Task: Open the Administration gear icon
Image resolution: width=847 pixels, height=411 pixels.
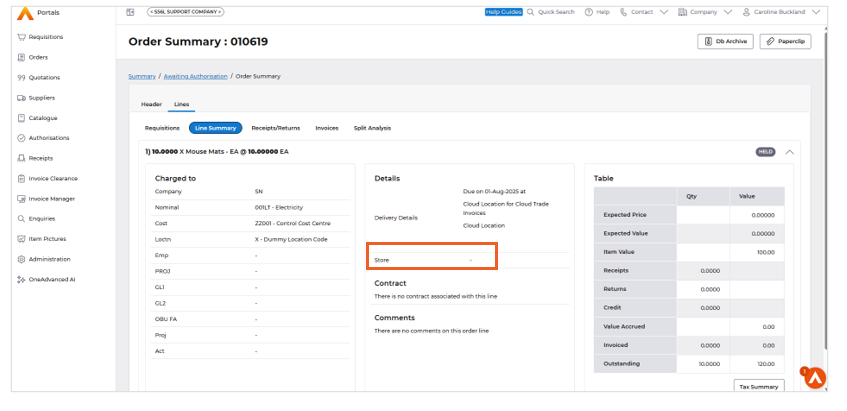Action: (x=22, y=259)
